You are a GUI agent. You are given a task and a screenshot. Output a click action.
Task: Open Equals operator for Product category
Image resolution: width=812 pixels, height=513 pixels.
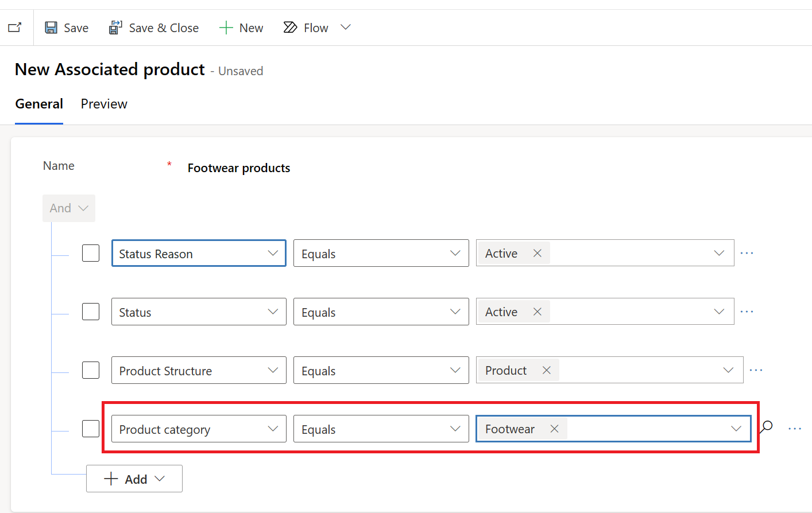point(381,429)
